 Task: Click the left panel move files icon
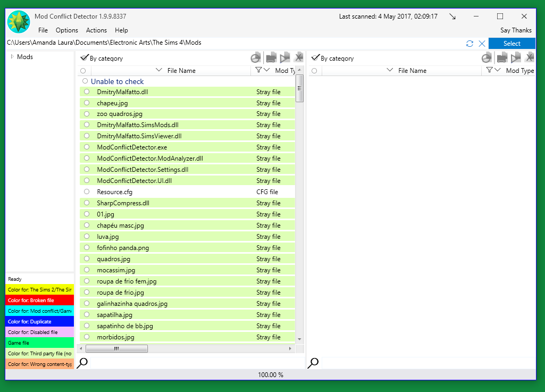tap(271, 58)
